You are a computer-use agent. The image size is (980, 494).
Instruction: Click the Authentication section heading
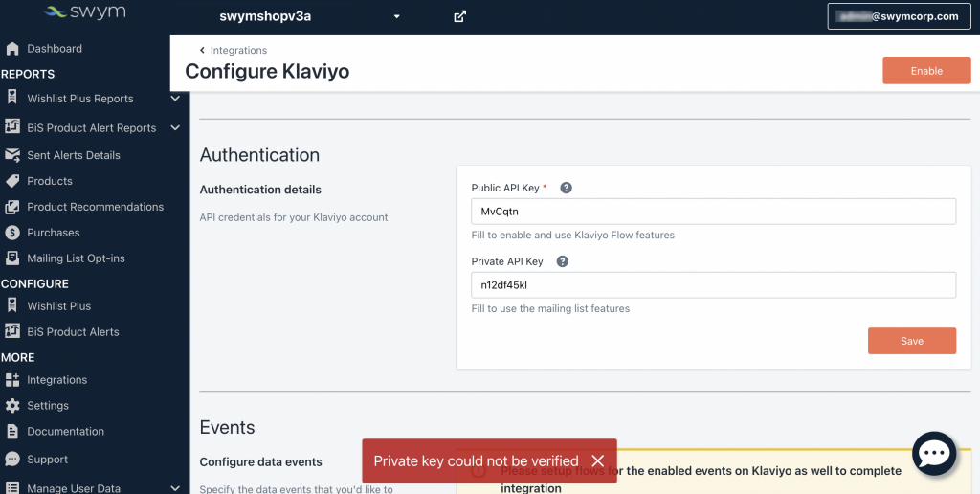click(x=259, y=155)
